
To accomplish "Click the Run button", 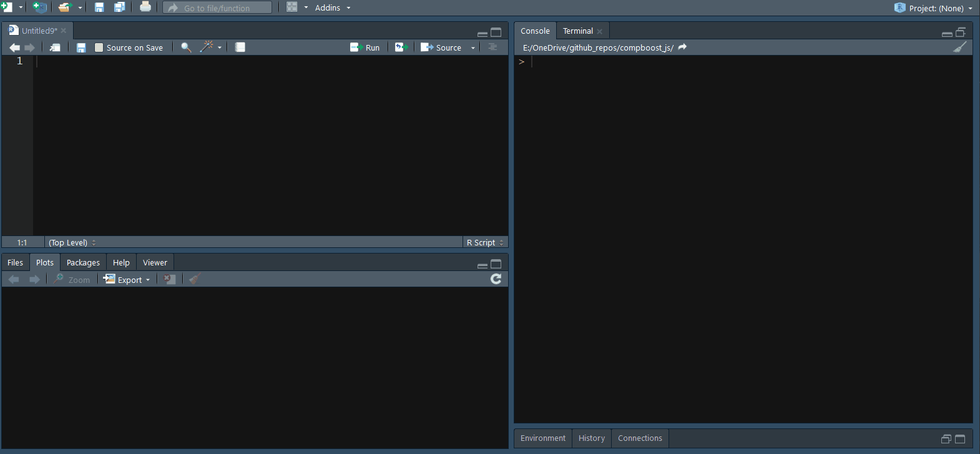I will coord(366,47).
